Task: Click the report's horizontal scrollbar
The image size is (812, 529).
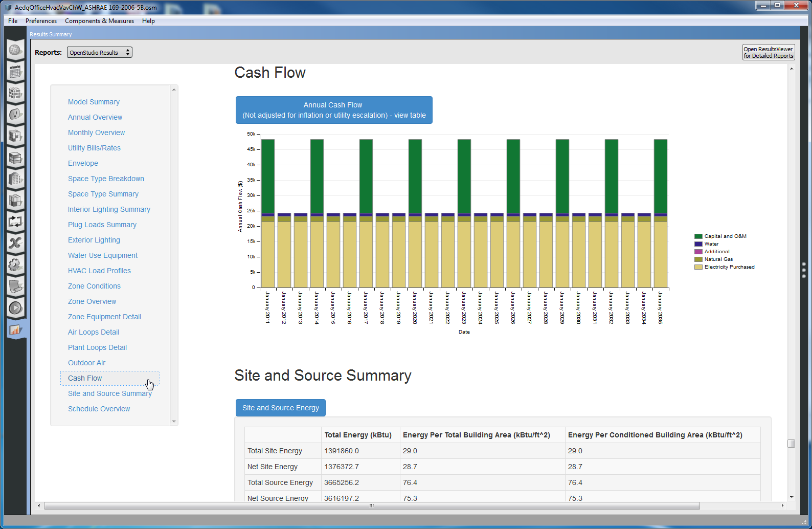Action: point(371,506)
